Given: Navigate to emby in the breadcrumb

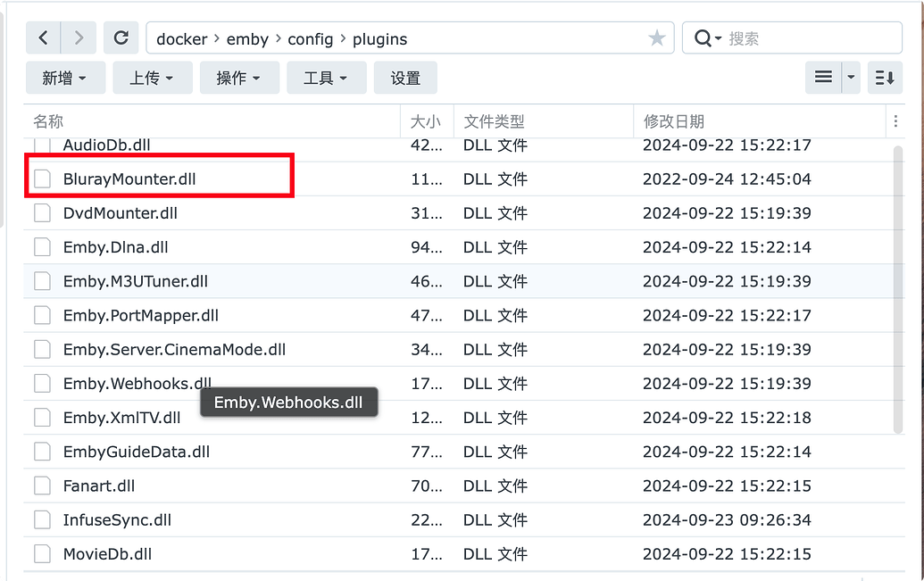Looking at the screenshot, I should pos(247,39).
